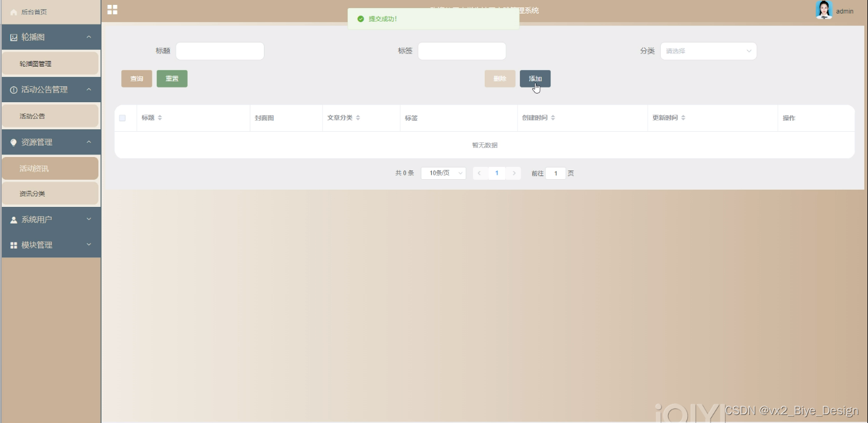Click the user icon next to 系统用户

click(14, 220)
